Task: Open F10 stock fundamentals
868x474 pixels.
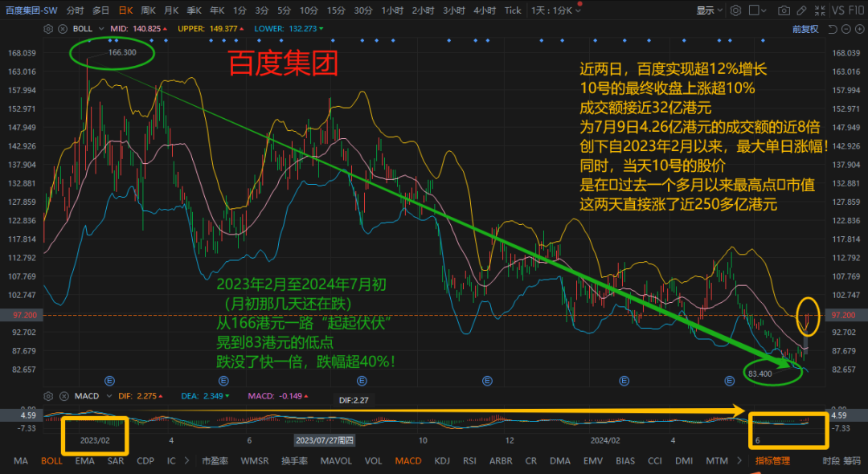Action: click(856, 10)
